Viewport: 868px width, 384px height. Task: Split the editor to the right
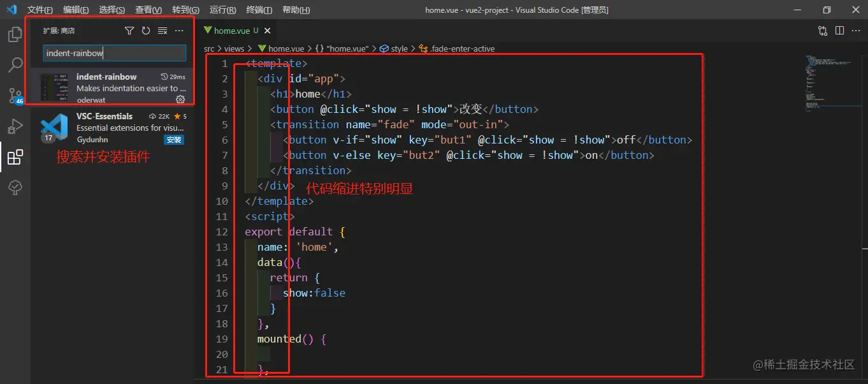(839, 31)
